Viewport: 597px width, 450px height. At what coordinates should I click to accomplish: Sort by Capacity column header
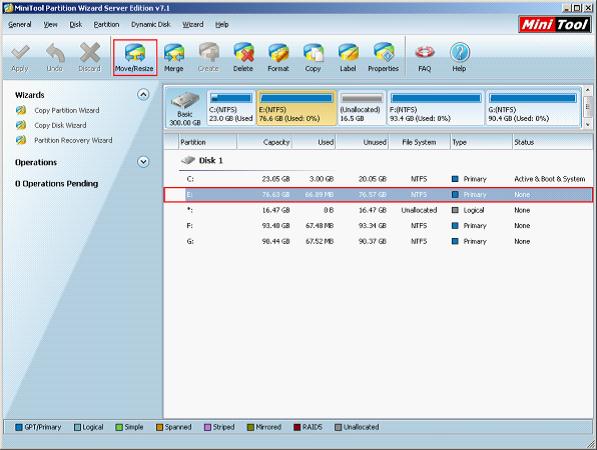264,142
